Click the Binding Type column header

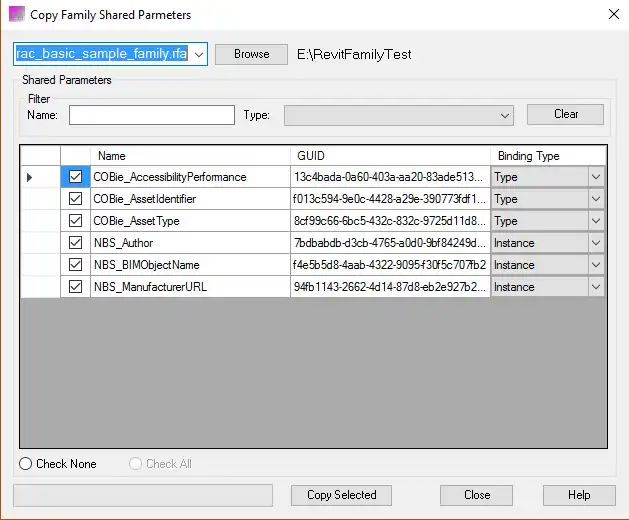pos(548,156)
